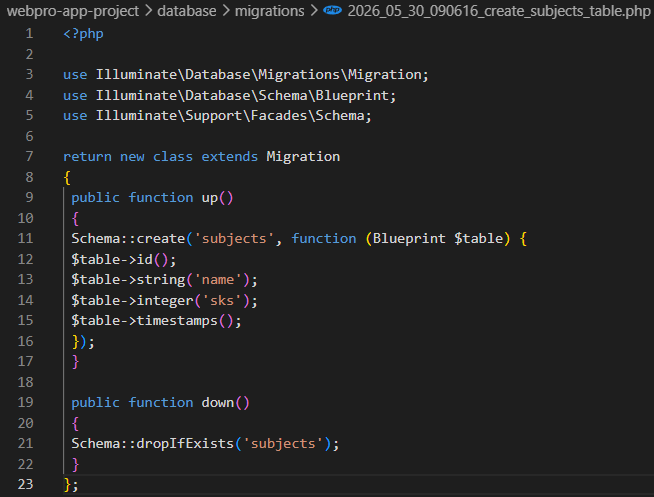Click the closing }); on line 16

(x=83, y=341)
